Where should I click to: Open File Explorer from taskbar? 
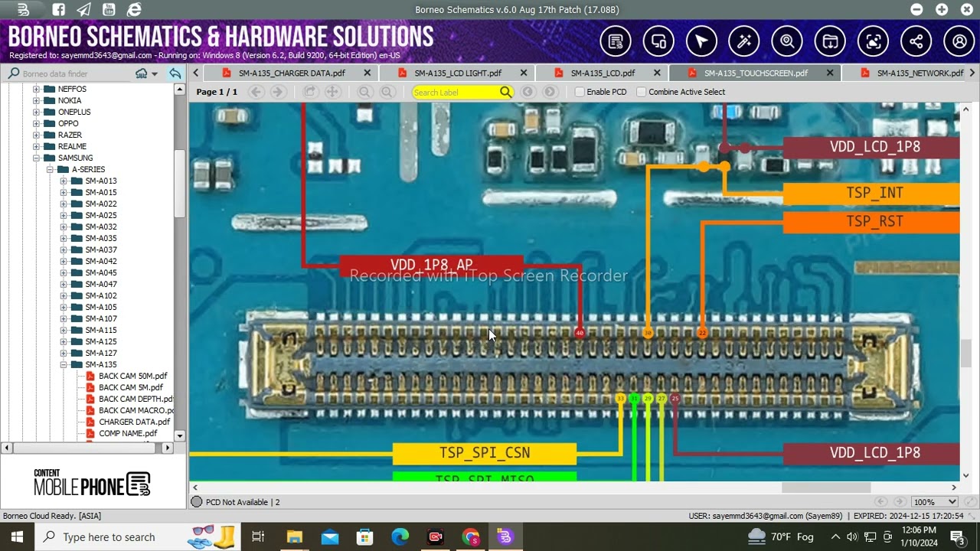coord(295,536)
